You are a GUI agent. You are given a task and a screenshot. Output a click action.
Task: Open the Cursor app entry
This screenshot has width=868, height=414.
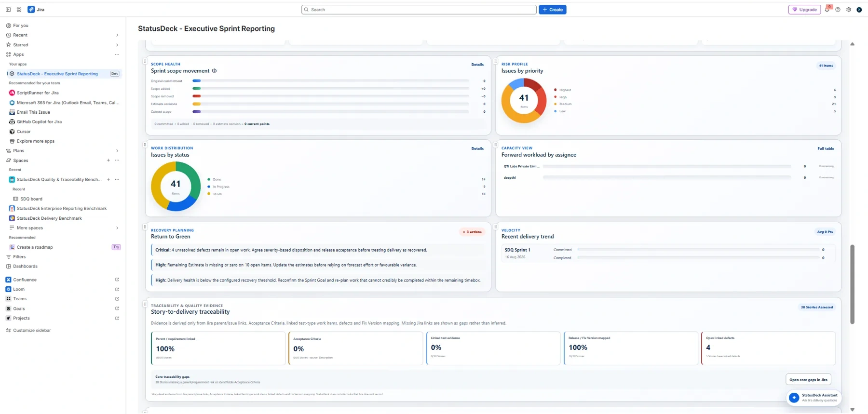click(x=24, y=132)
